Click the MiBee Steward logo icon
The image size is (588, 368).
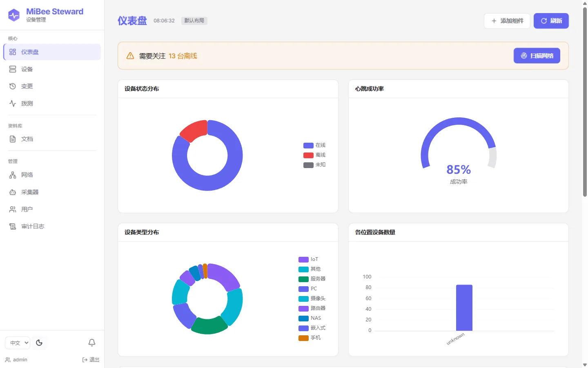tap(14, 15)
